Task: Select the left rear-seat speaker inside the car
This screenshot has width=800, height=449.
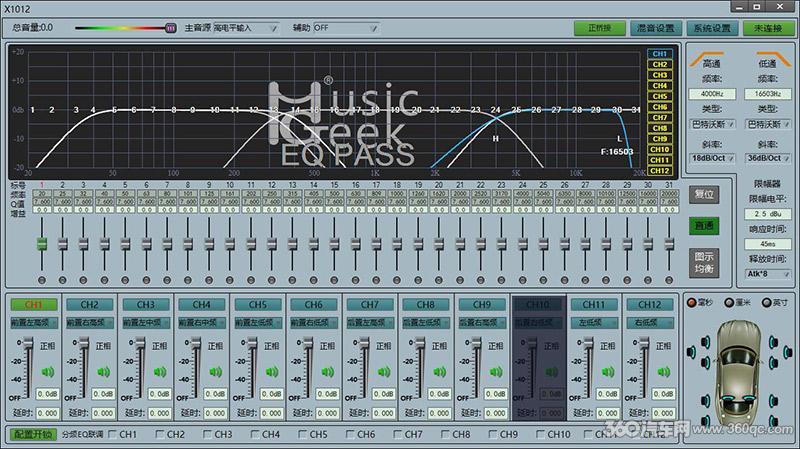Action: (x=728, y=399)
